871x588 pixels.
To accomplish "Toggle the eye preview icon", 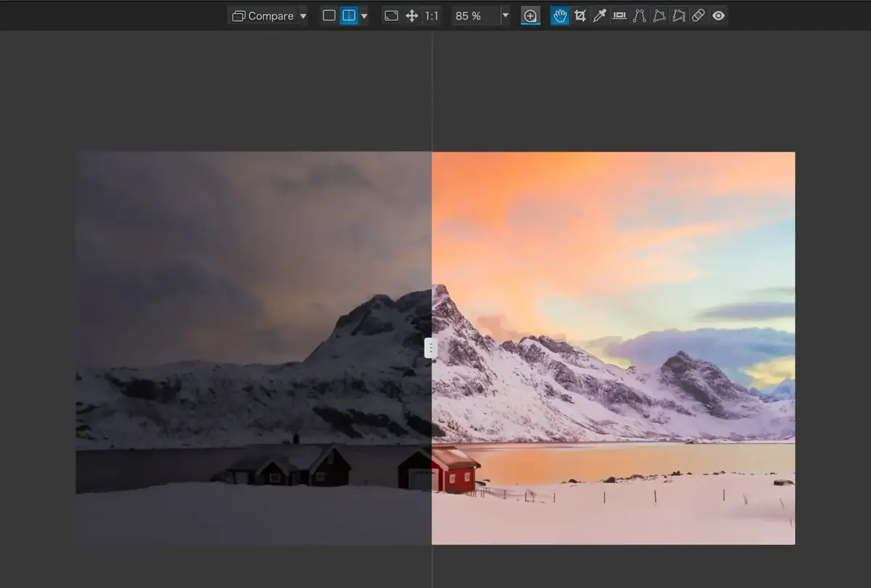I will pos(719,15).
